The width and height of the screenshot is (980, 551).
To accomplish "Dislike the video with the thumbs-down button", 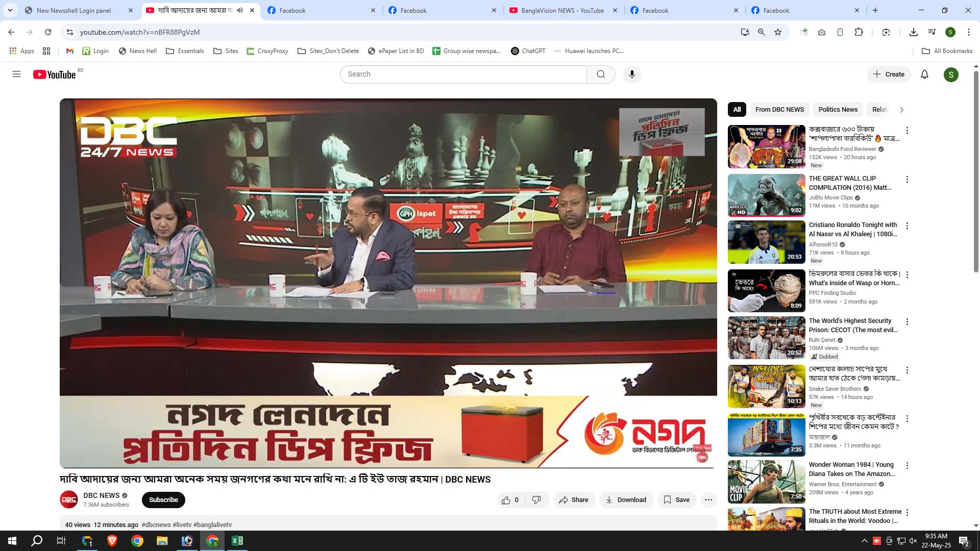I will tap(536, 500).
